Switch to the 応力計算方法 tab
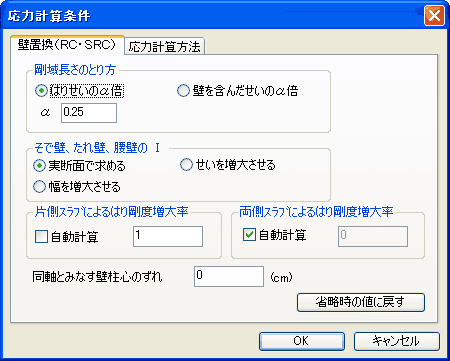The image size is (450, 361). 165,46
